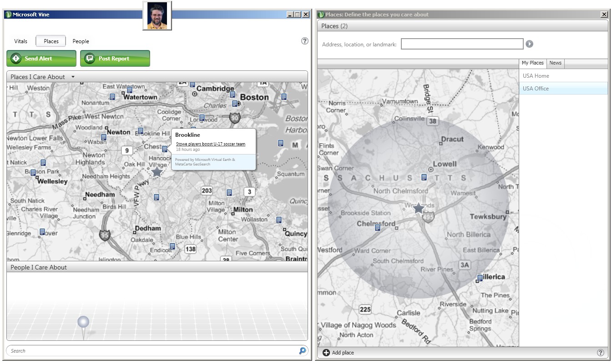The image size is (612, 364).
Task: Click the user profile photo thumbnail
Action: pyautogui.click(x=157, y=16)
